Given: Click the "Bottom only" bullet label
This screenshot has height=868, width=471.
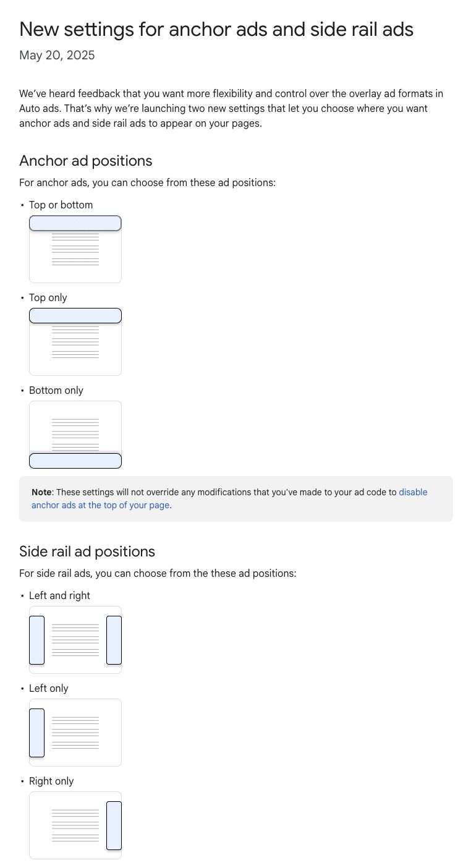Looking at the screenshot, I should pyautogui.click(x=56, y=390).
